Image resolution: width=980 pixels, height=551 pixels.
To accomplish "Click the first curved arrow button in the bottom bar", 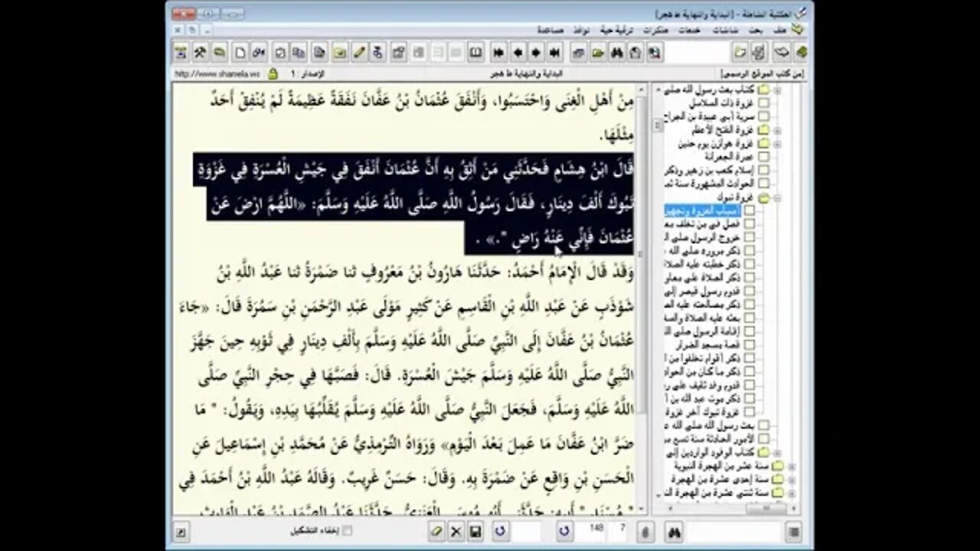I will tap(500, 531).
